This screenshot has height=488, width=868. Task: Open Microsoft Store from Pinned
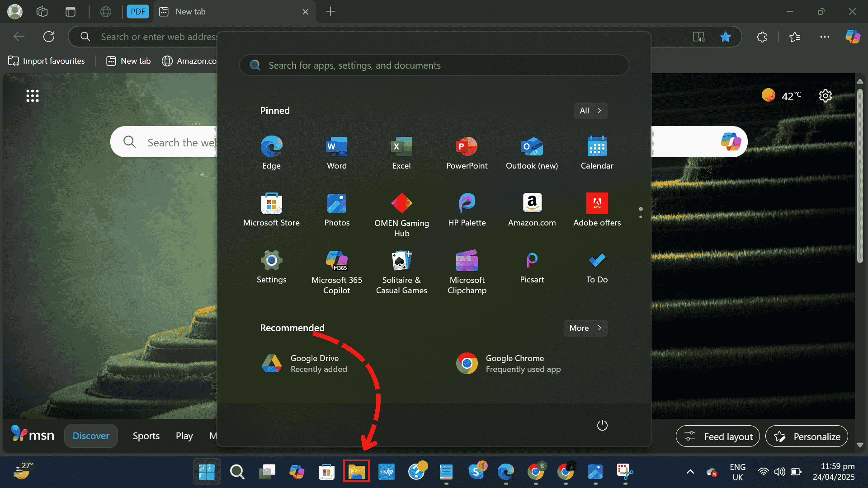(x=271, y=210)
